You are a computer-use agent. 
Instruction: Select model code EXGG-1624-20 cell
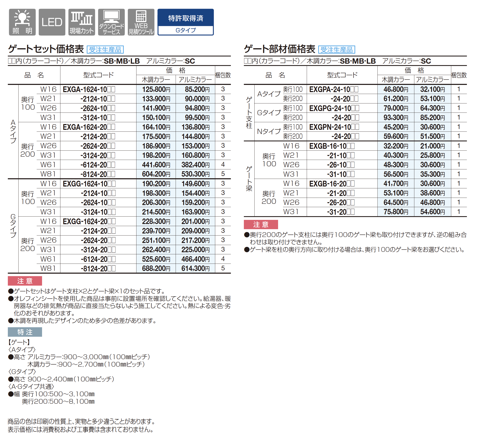(89, 221)
